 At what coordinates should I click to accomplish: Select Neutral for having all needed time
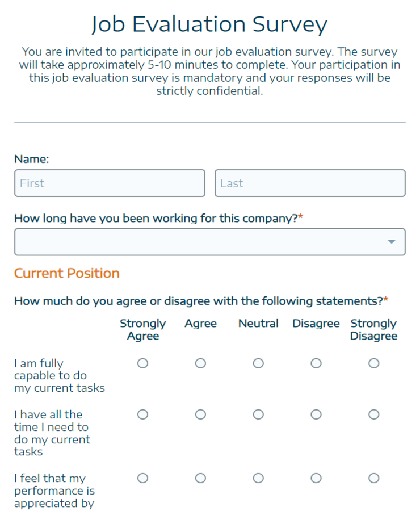click(x=258, y=414)
